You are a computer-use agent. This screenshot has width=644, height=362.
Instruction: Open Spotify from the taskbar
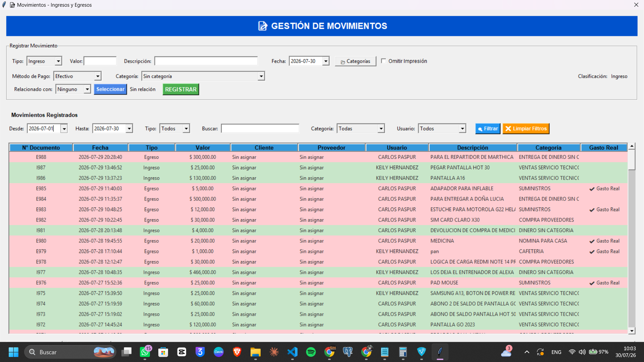311,352
